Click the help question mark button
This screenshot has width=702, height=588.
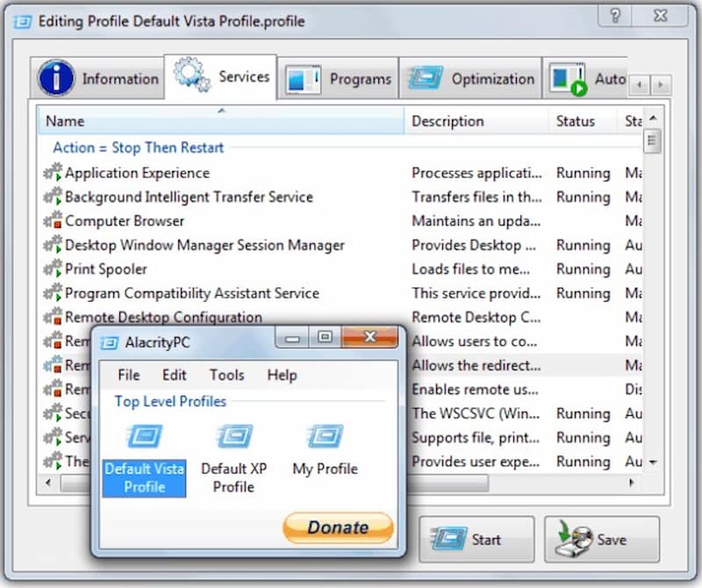click(617, 16)
